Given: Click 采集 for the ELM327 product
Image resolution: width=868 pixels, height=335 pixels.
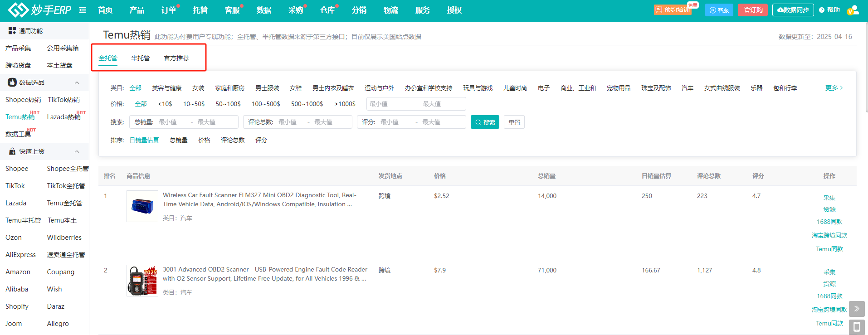Looking at the screenshot, I should click(x=829, y=198).
